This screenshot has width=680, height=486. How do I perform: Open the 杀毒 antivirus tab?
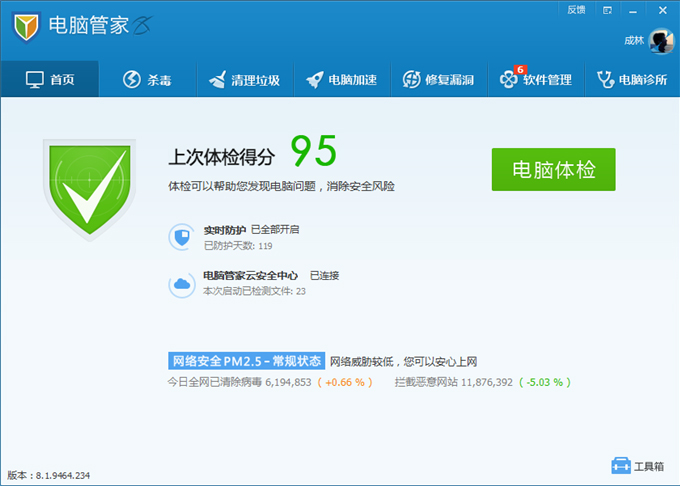point(150,80)
